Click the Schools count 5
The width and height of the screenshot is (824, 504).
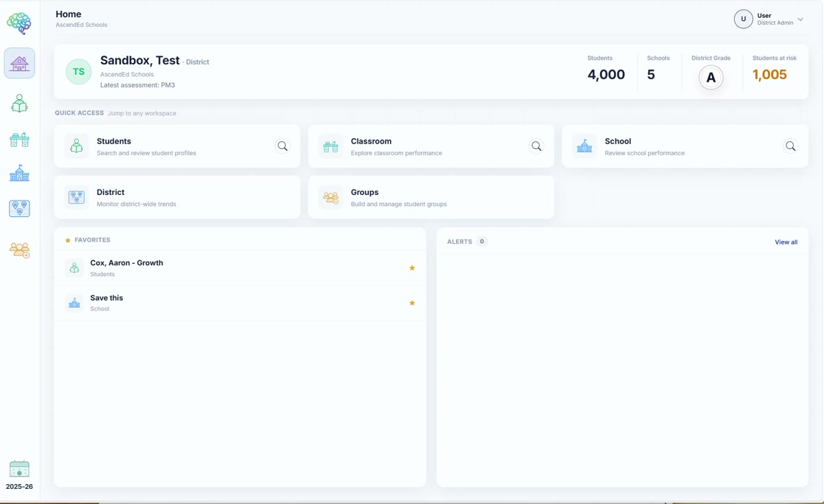651,75
